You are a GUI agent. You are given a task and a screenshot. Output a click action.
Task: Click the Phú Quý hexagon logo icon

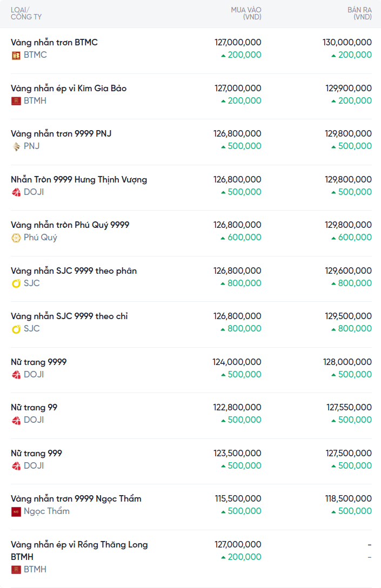(x=16, y=238)
